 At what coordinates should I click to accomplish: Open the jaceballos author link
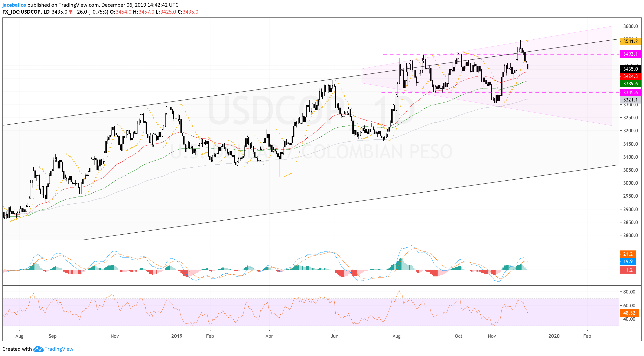[x=14, y=5]
